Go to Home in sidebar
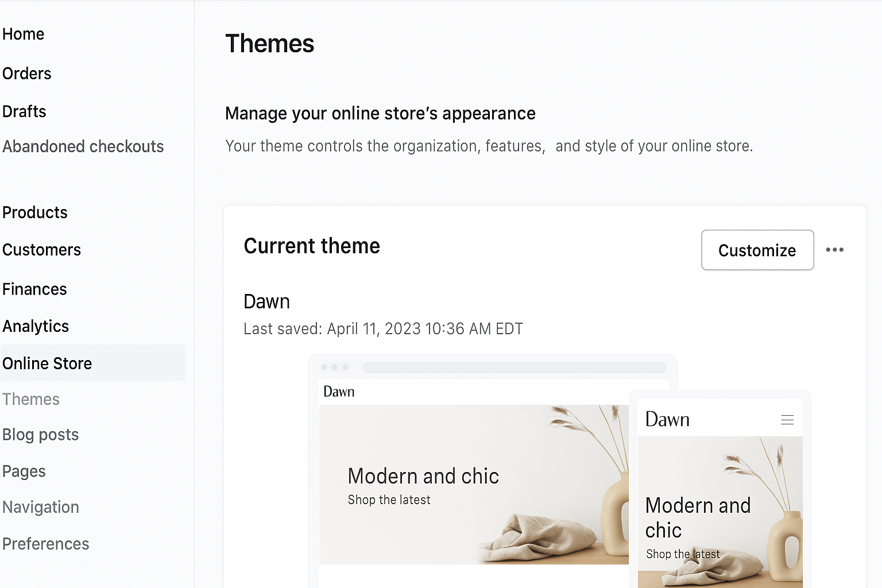Image resolution: width=882 pixels, height=588 pixels. coord(24,34)
